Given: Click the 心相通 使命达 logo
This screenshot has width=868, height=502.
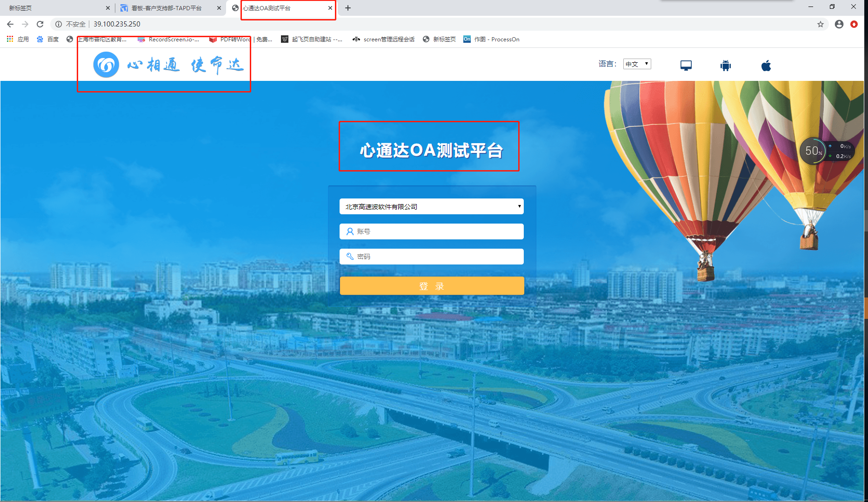Looking at the screenshot, I should click(x=169, y=65).
